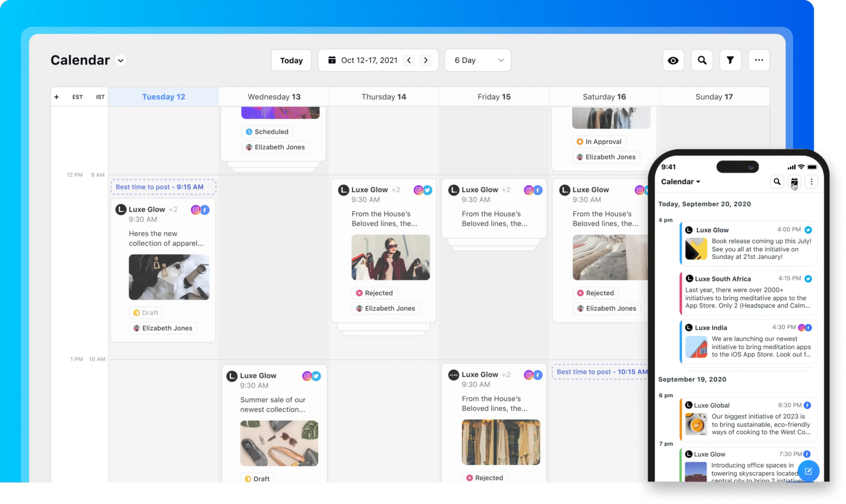Tap the search icon in phone calendar
846x504 pixels.
(777, 182)
